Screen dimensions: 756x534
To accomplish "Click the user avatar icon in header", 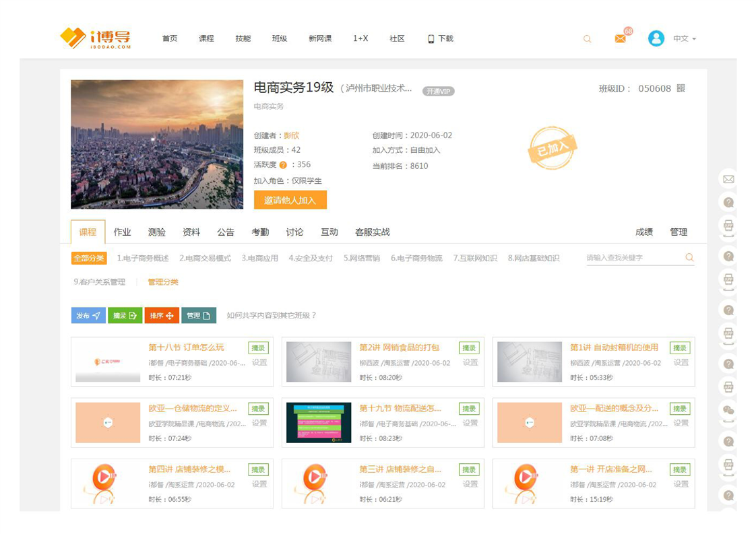I will (656, 38).
